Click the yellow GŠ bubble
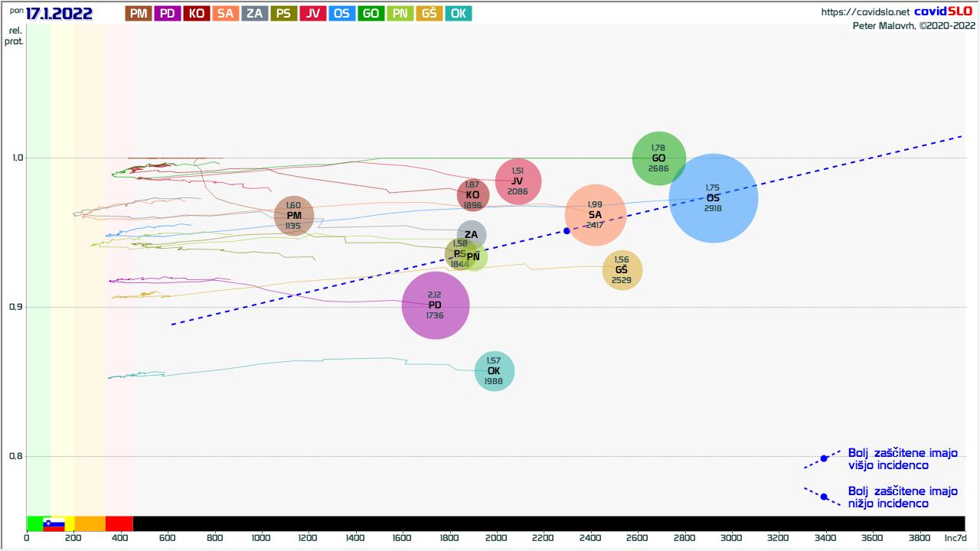 click(622, 269)
